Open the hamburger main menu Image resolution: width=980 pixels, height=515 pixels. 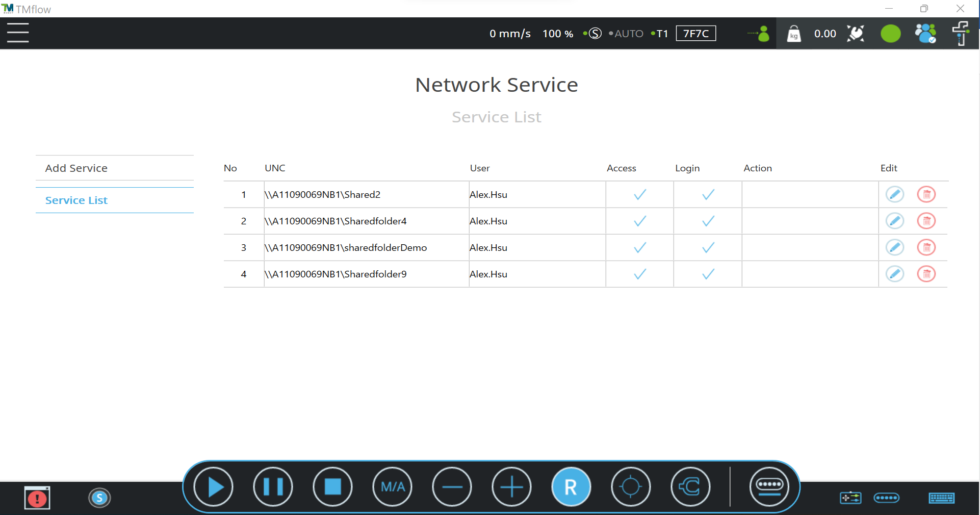pos(18,33)
